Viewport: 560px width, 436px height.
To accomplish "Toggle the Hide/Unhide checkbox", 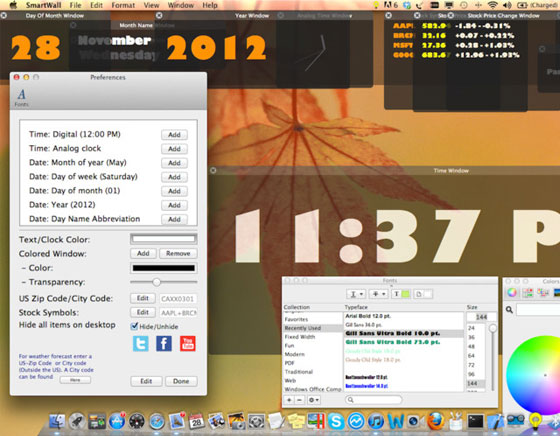I will pos(134,326).
